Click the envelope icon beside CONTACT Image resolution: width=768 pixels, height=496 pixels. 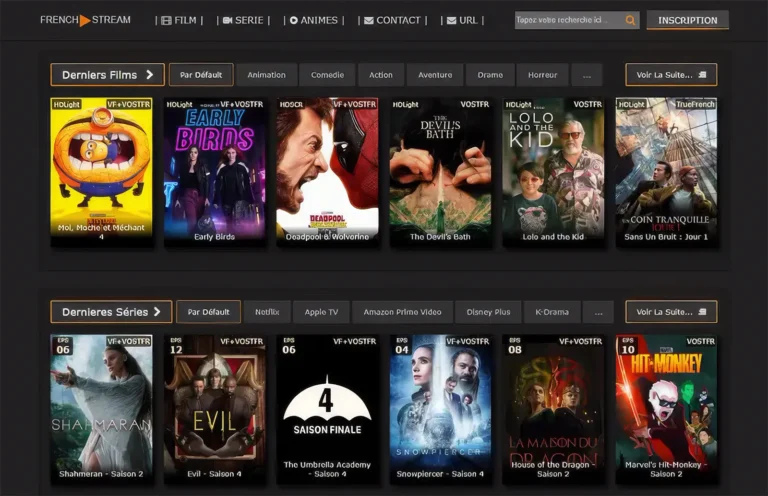pyautogui.click(x=369, y=21)
